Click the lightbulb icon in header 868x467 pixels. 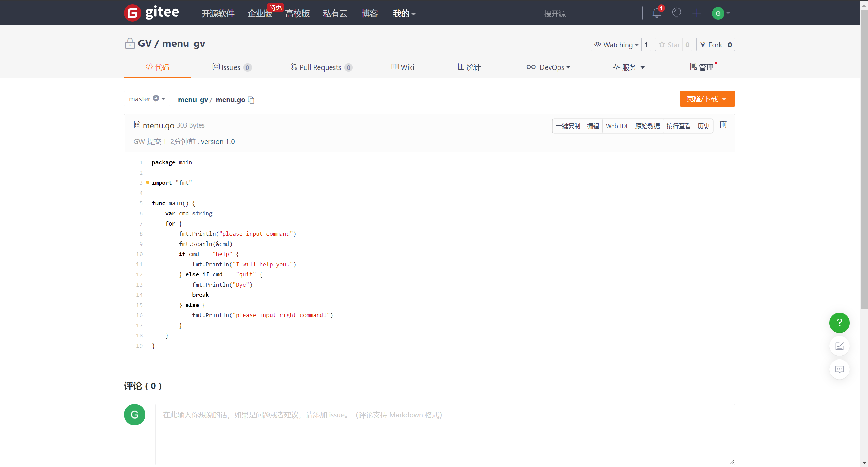pos(677,14)
